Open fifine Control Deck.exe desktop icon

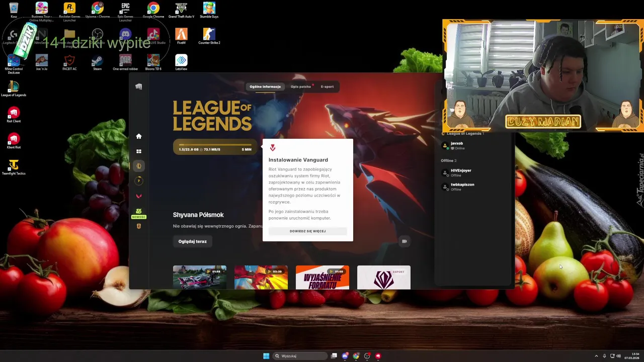tap(14, 64)
